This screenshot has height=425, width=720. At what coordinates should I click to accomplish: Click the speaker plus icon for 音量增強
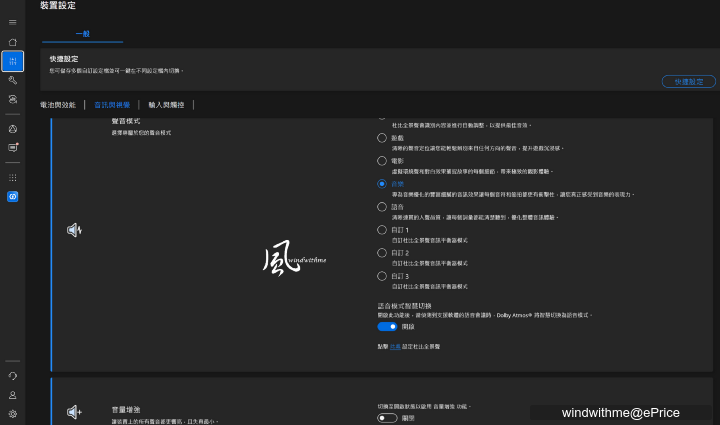click(74, 412)
